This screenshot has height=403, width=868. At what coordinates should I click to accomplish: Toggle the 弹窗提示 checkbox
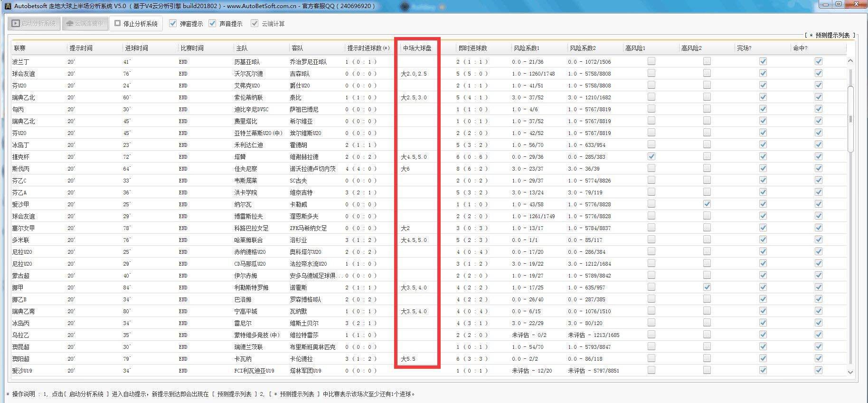[x=173, y=23]
